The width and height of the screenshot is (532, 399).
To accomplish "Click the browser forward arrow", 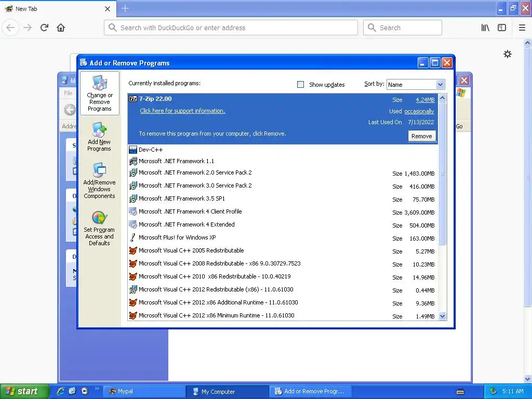I will [28, 28].
